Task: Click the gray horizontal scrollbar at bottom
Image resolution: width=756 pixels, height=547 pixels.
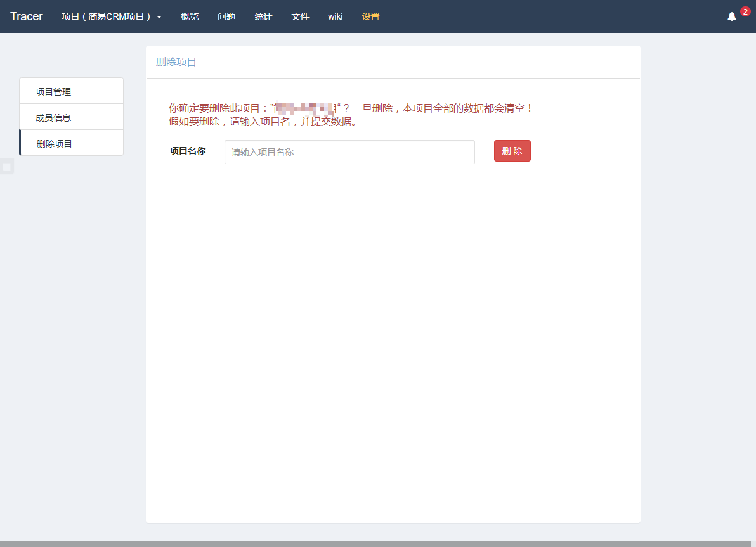Action: tap(378, 543)
